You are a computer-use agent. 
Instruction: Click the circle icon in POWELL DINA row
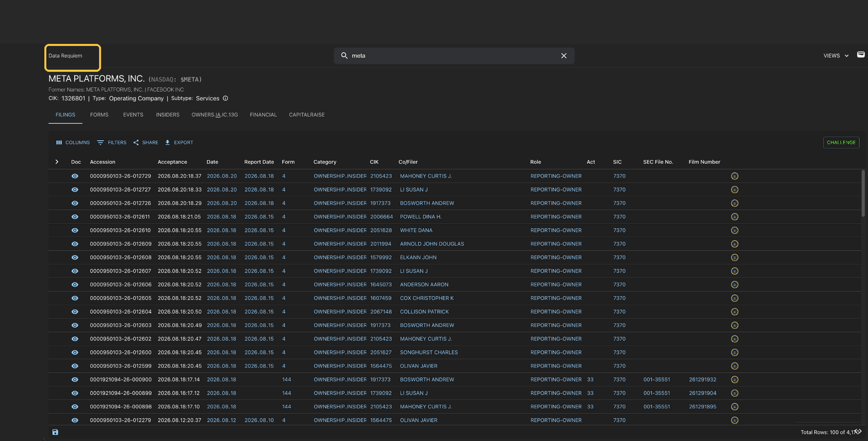[x=735, y=217]
